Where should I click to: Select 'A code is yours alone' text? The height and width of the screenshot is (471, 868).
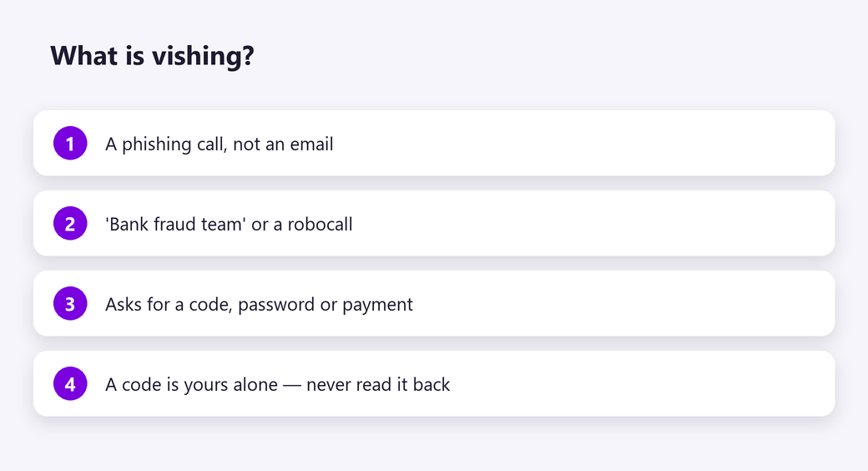191,384
